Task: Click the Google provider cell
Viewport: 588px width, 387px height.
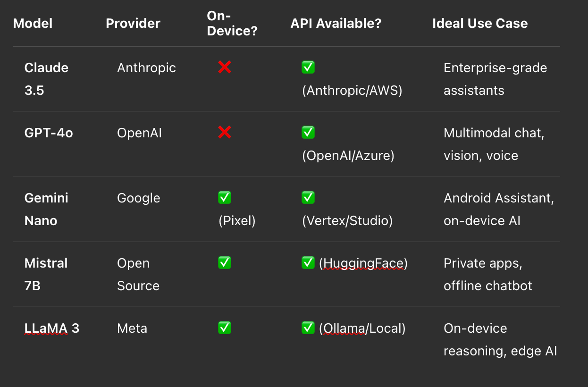Action: [x=139, y=198]
